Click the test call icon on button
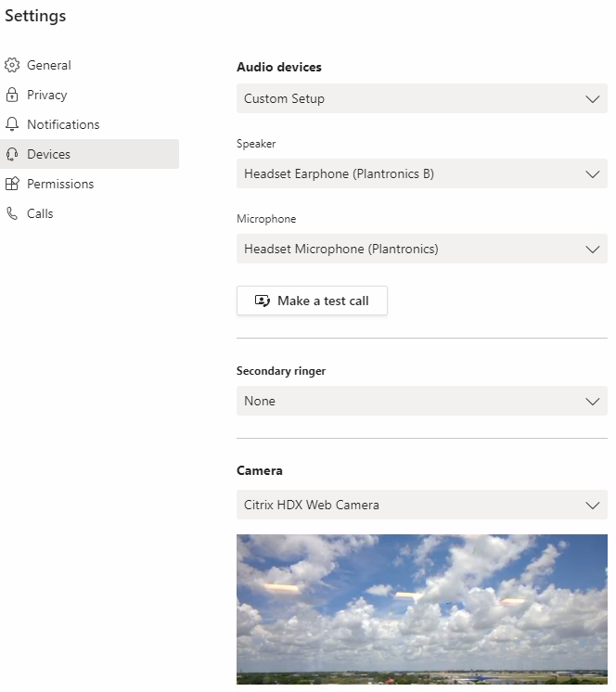The width and height of the screenshot is (616, 692). (263, 301)
